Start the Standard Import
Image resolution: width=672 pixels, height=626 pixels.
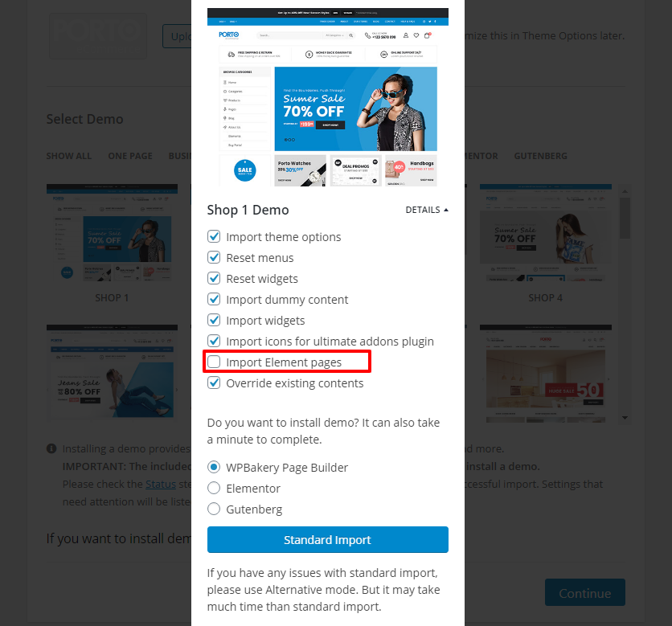click(328, 540)
